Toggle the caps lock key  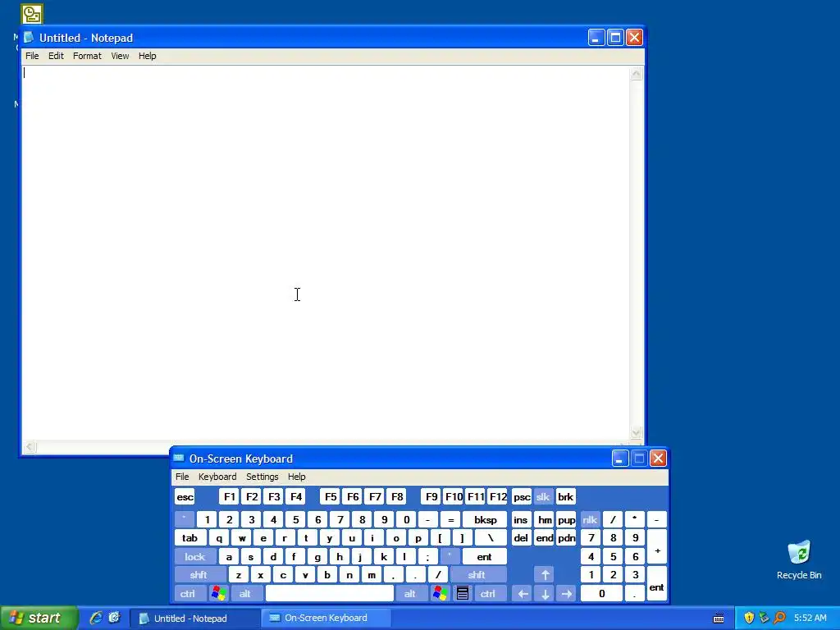(x=195, y=557)
